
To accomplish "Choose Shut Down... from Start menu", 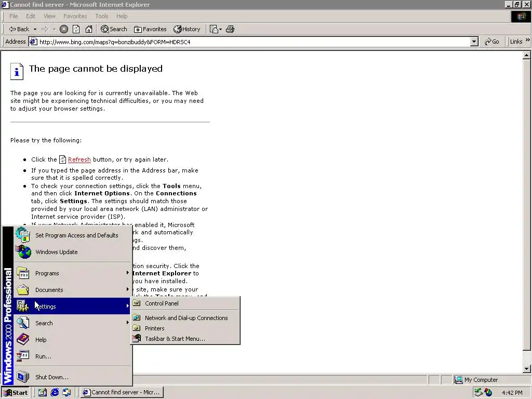I will tap(72, 377).
